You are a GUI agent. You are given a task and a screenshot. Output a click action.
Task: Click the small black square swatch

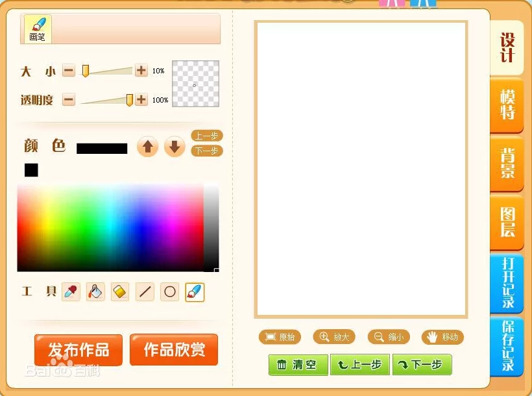click(x=31, y=170)
